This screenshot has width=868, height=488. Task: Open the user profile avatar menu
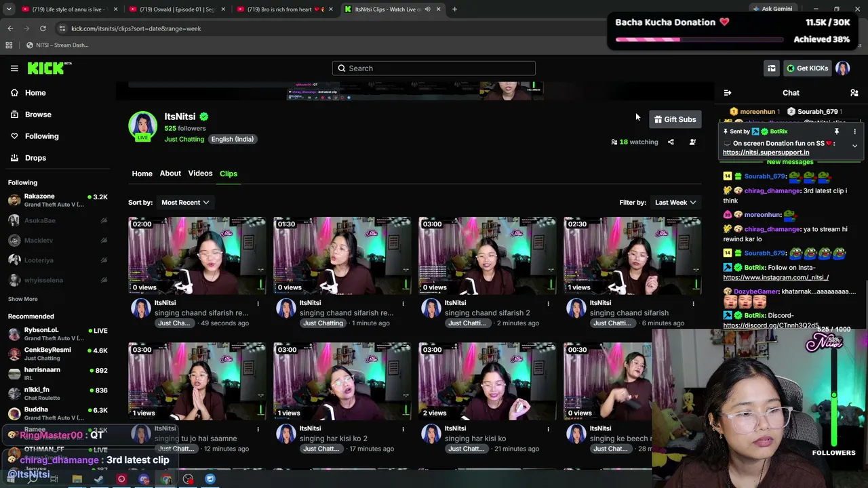843,68
